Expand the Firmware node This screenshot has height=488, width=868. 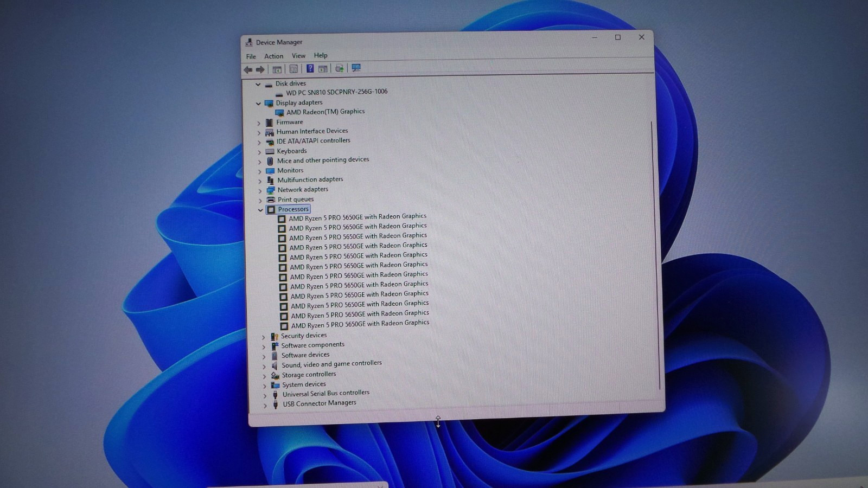click(x=259, y=124)
